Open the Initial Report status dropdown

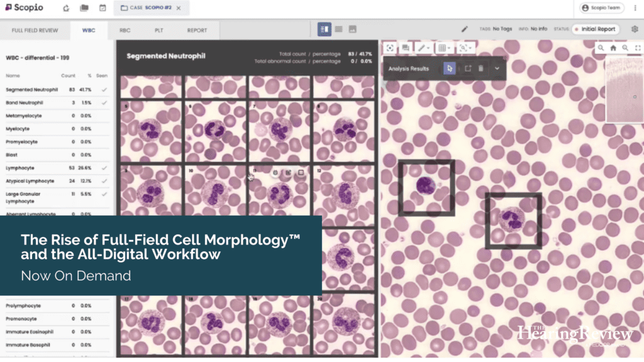pos(594,28)
